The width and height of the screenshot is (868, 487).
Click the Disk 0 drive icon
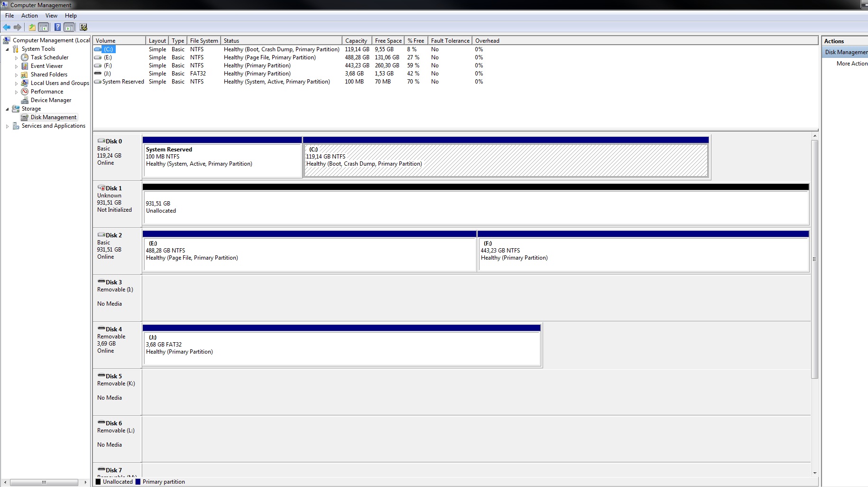101,141
